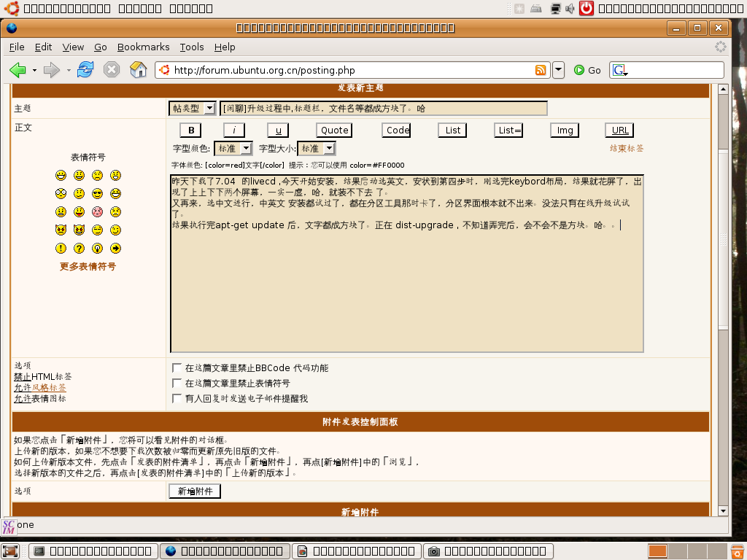The width and height of the screenshot is (747, 560).
Task: Insert the sad frowning smiley
Action: click(x=97, y=176)
